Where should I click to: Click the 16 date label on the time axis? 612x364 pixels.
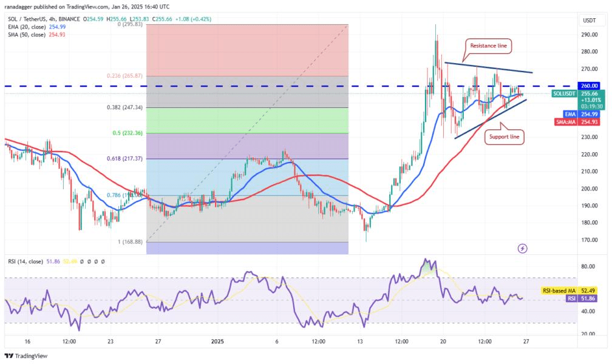pyautogui.click(x=27, y=342)
